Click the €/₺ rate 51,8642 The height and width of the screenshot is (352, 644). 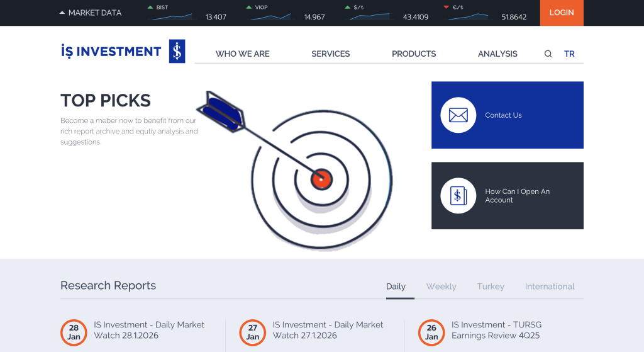pyautogui.click(x=514, y=17)
